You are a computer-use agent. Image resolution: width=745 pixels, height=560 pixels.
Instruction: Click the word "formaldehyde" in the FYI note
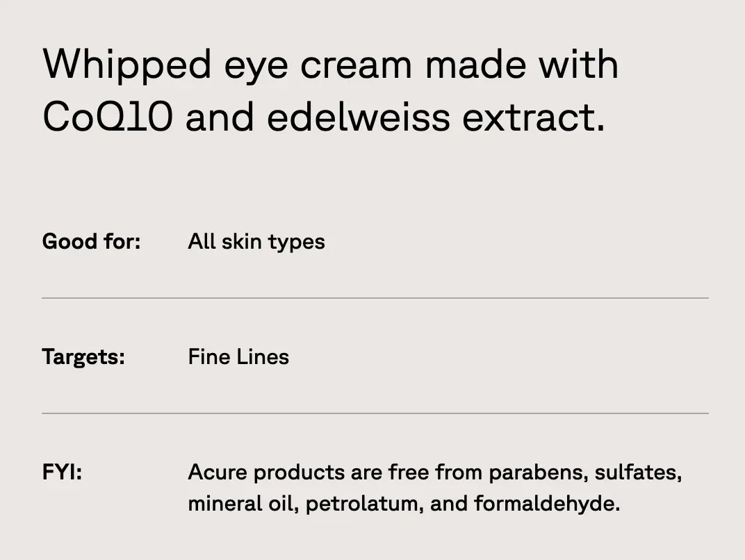coord(546,504)
